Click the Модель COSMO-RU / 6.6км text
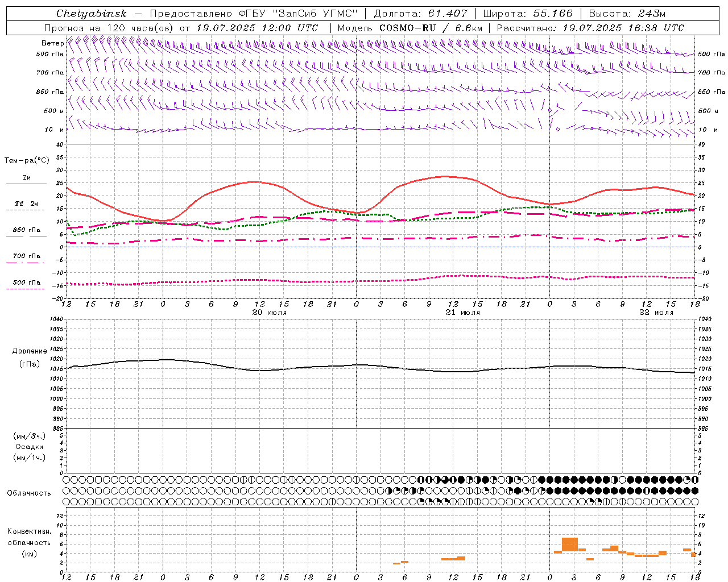Viewport: 728px width, 582px height. click(410, 28)
